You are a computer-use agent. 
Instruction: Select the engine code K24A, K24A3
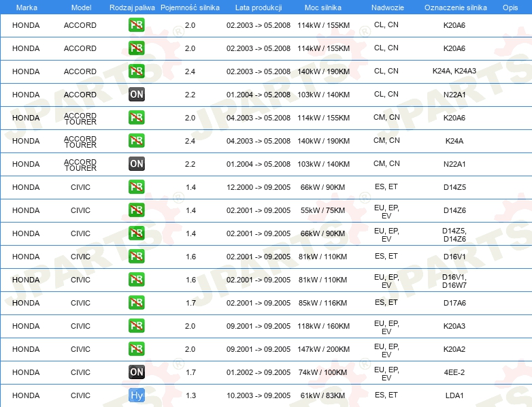point(454,71)
